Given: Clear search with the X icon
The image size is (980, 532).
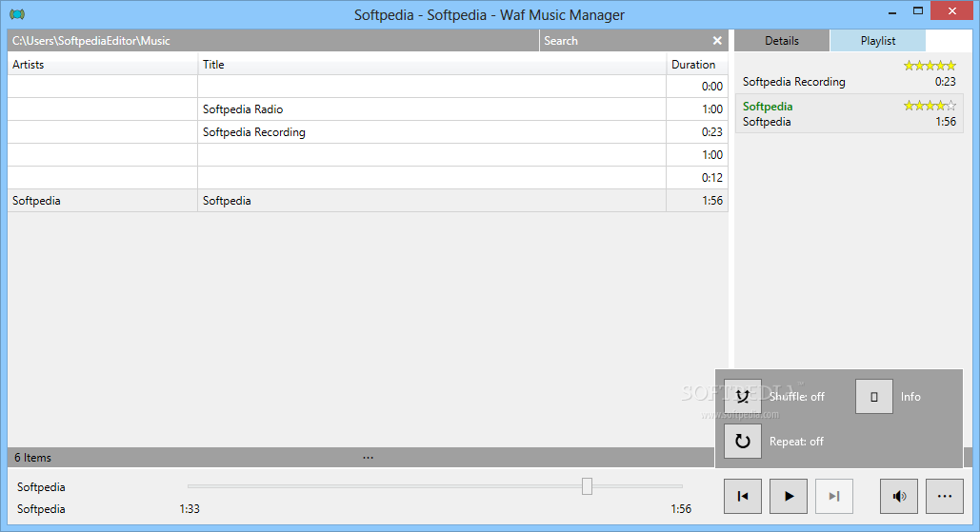Looking at the screenshot, I should coord(717,41).
